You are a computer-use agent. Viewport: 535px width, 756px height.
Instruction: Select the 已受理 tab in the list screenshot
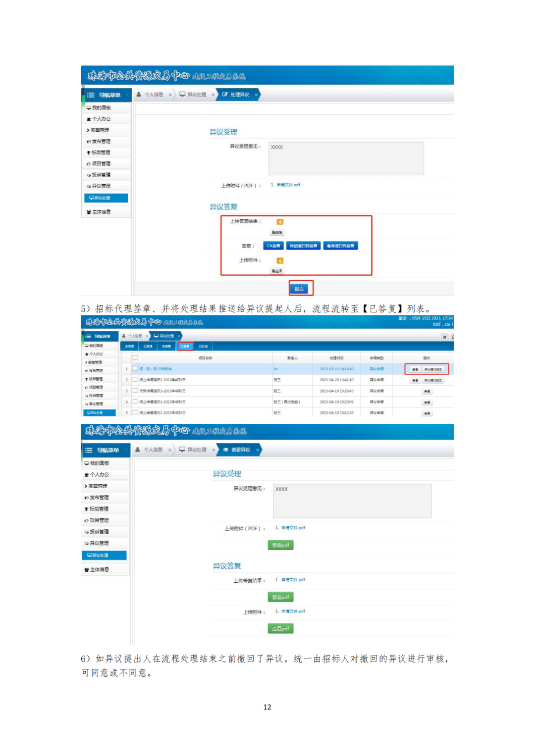coord(148,346)
